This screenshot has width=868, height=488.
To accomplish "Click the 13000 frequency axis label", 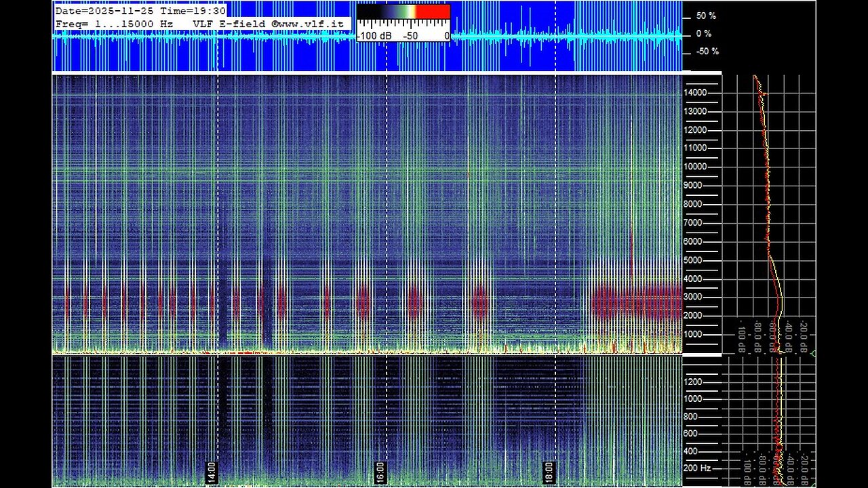I will point(696,111).
